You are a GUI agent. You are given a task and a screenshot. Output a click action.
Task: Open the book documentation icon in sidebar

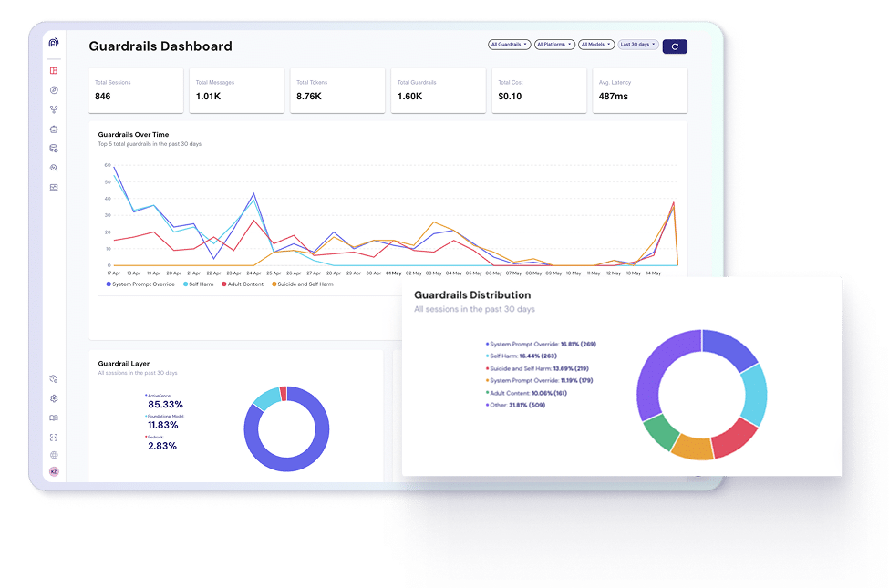coord(54,418)
